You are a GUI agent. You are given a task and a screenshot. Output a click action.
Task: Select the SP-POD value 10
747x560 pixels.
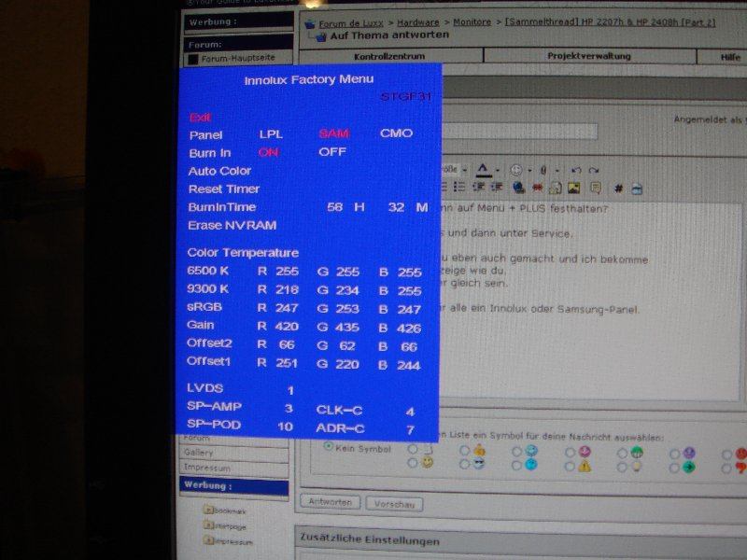(x=285, y=427)
